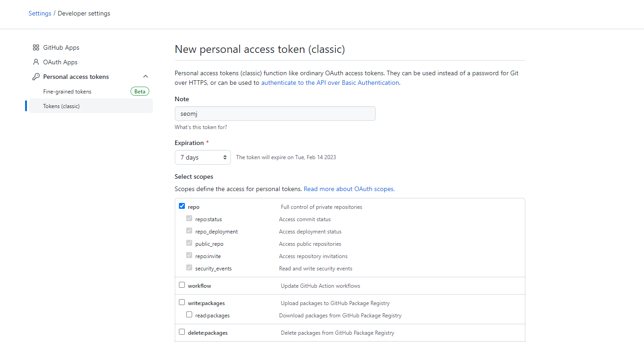Enable the delete:packages scope checkbox
Viewport: 644px width, 342px height.
pos(182,332)
